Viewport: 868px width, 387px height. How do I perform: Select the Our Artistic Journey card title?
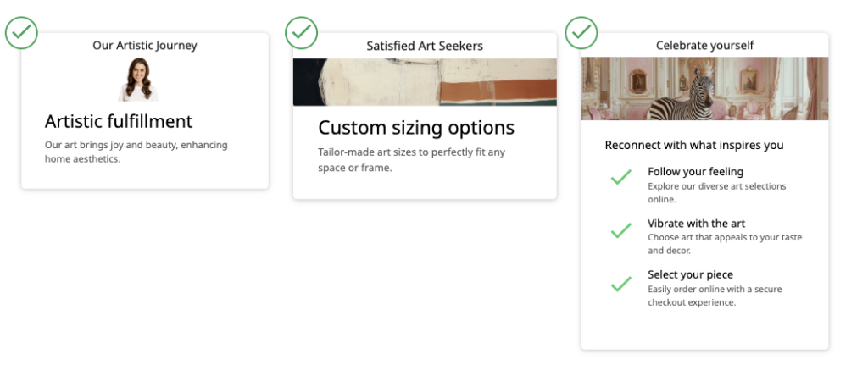(145, 46)
